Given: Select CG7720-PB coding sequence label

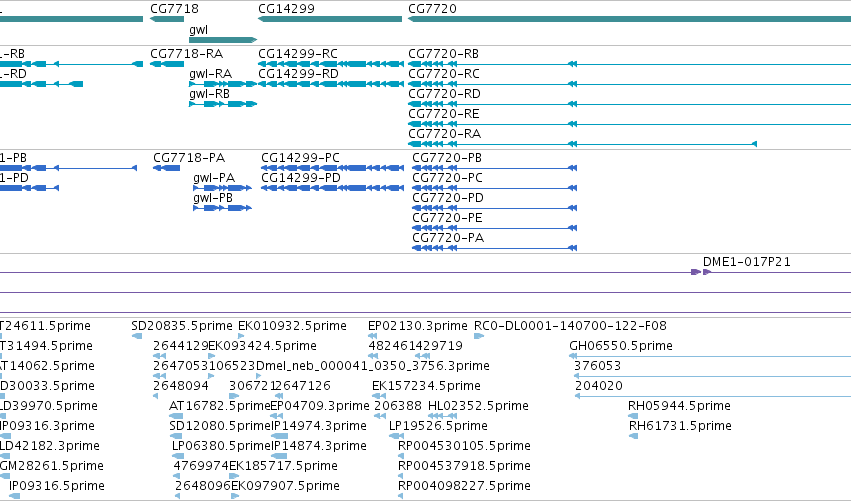Looking at the screenshot, I should [x=447, y=158].
